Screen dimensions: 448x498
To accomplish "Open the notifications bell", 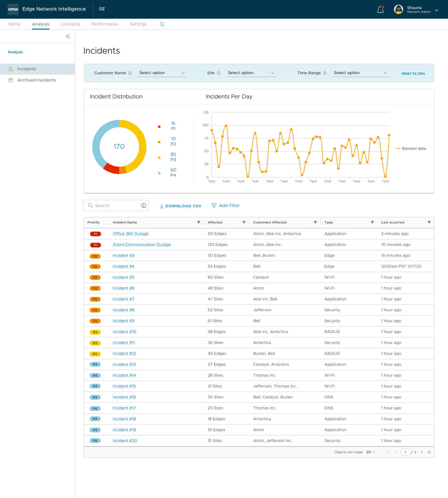I will (x=380, y=10).
